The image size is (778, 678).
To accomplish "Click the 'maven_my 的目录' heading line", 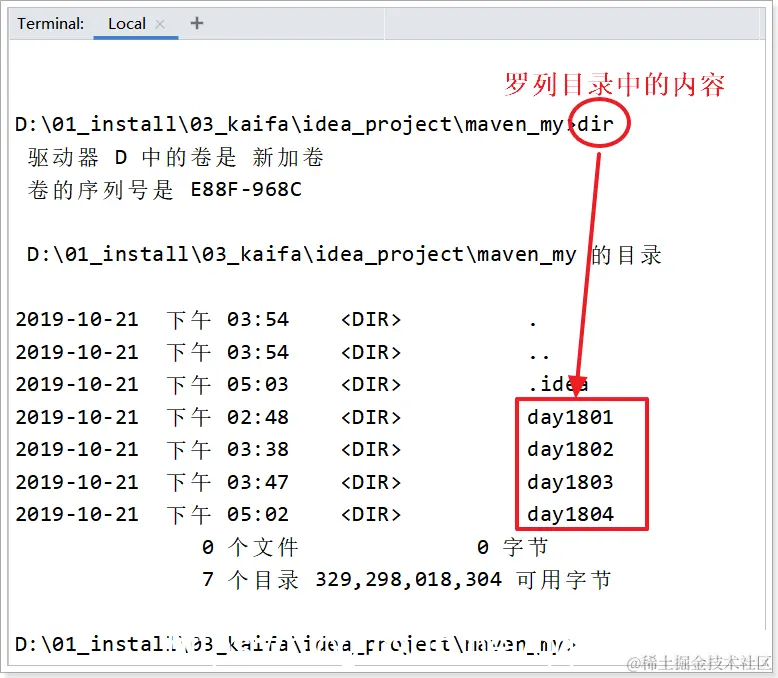I will coord(344,255).
